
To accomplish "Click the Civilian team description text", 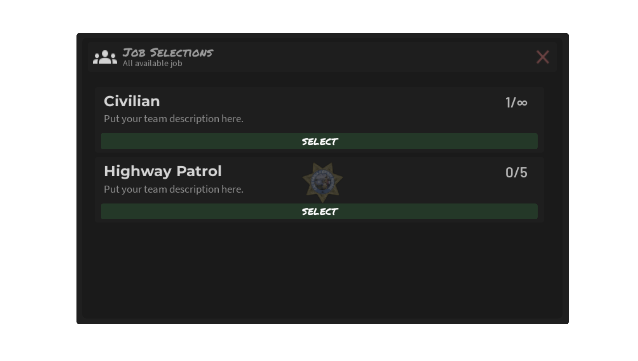I will tap(173, 119).
